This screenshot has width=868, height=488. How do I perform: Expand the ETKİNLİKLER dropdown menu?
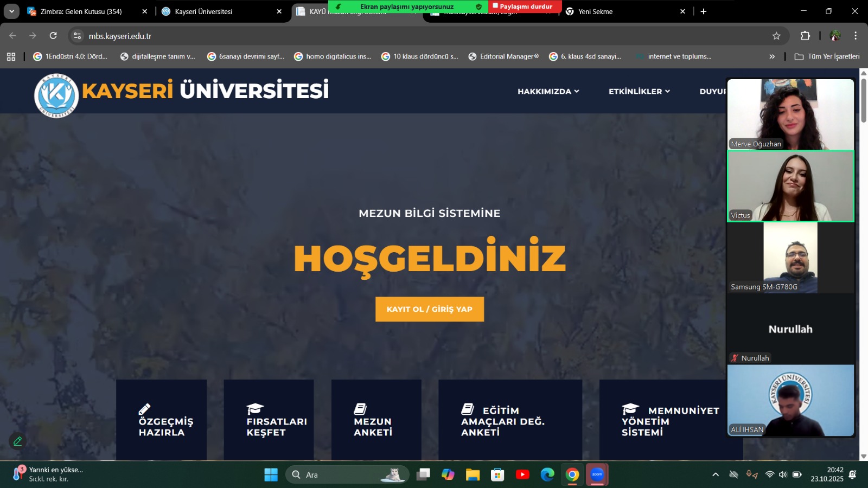tap(639, 91)
